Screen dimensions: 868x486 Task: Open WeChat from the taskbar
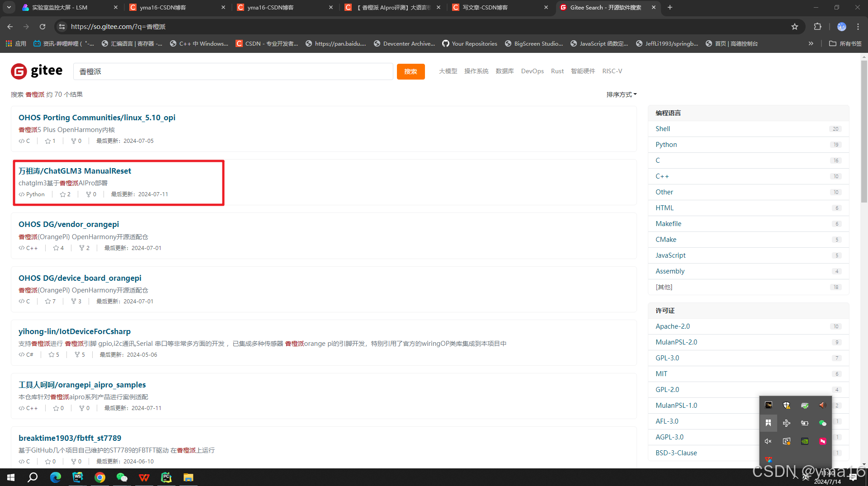[x=122, y=477]
